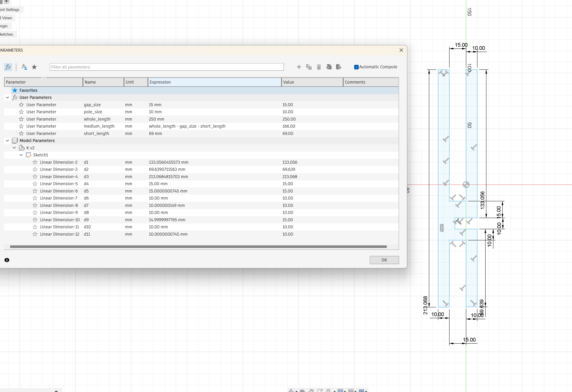The height and width of the screenshot is (392, 572).
Task: Select the Origin browser item
Action: [4, 26]
